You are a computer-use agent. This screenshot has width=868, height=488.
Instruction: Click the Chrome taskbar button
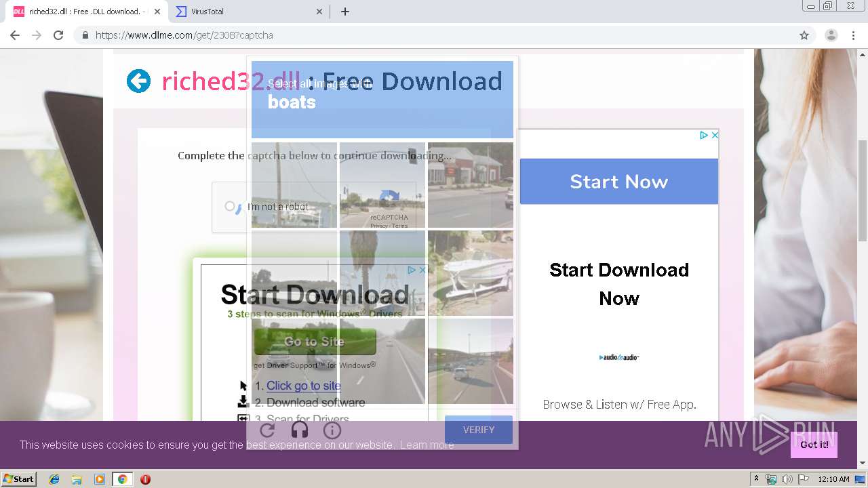[122, 479]
